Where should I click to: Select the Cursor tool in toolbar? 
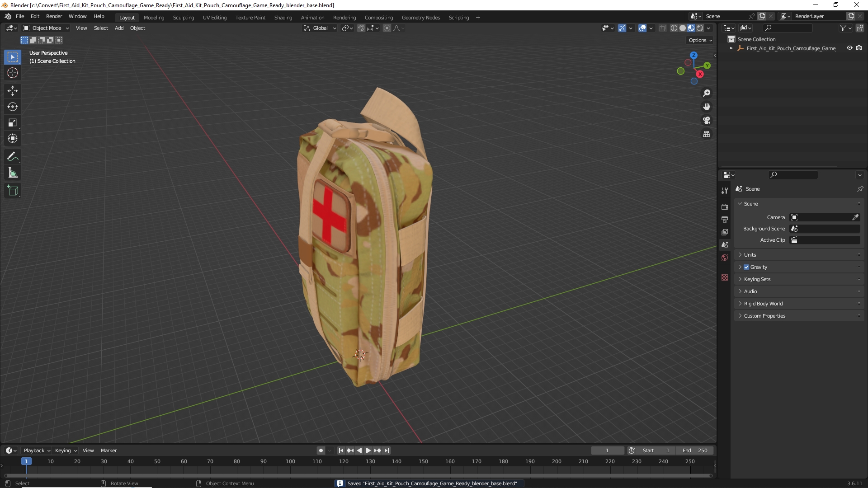click(13, 73)
